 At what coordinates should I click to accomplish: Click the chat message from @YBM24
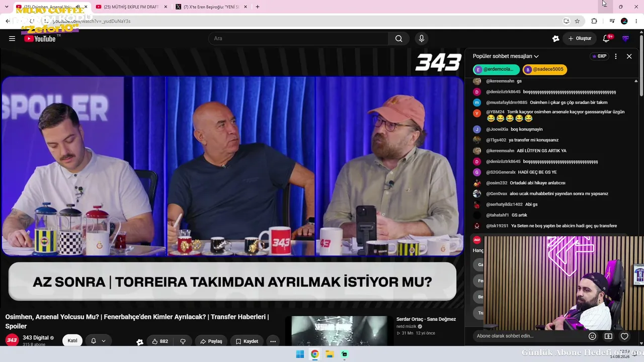(x=548, y=116)
